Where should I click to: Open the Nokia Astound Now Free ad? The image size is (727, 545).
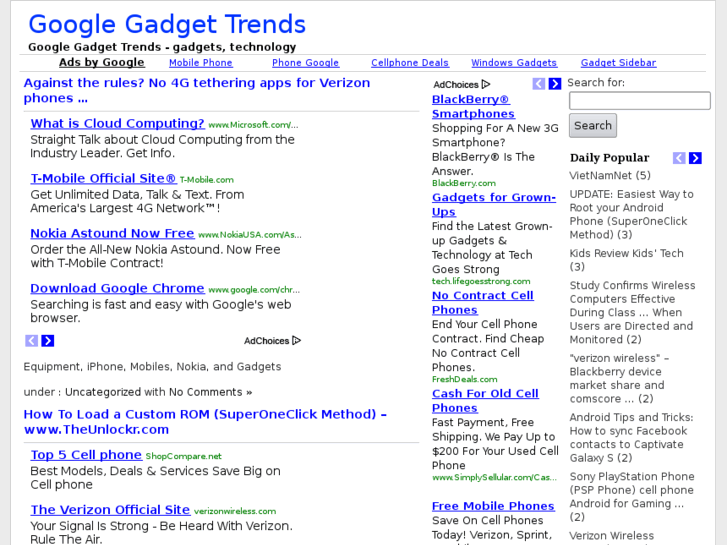pyautogui.click(x=112, y=234)
